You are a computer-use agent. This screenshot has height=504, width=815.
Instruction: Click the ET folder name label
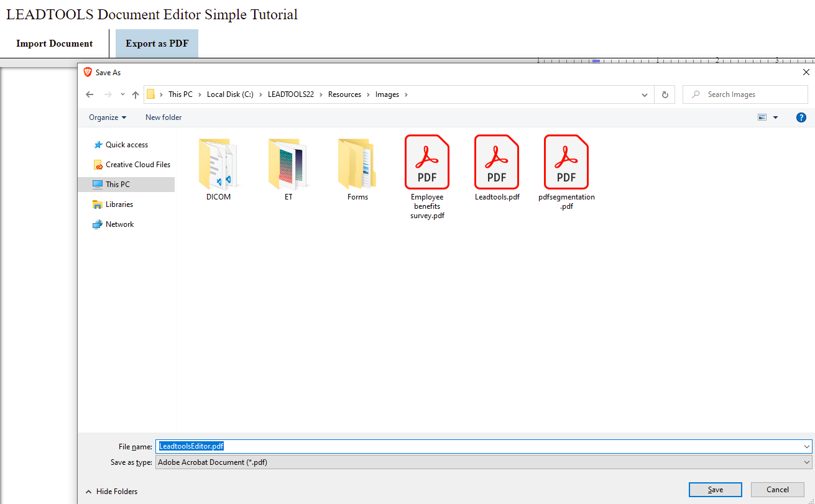pos(288,197)
